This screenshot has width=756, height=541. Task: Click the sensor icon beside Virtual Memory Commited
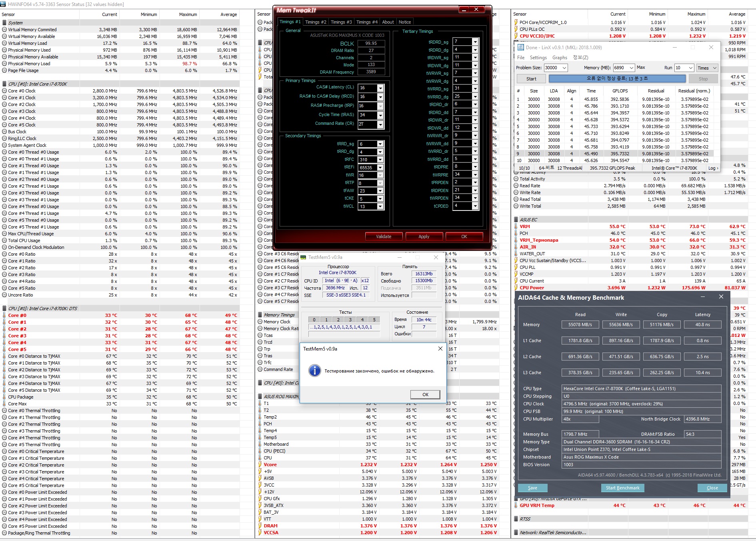pos(4,30)
